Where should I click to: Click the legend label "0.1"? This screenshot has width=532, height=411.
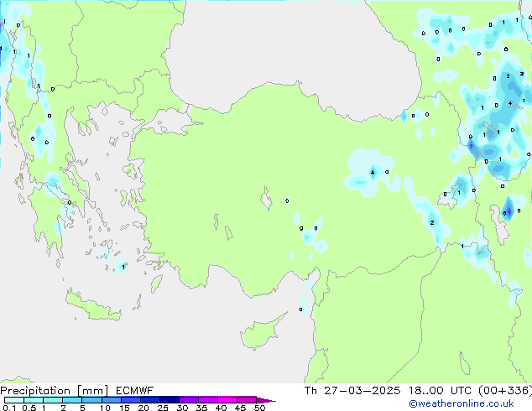point(9,408)
